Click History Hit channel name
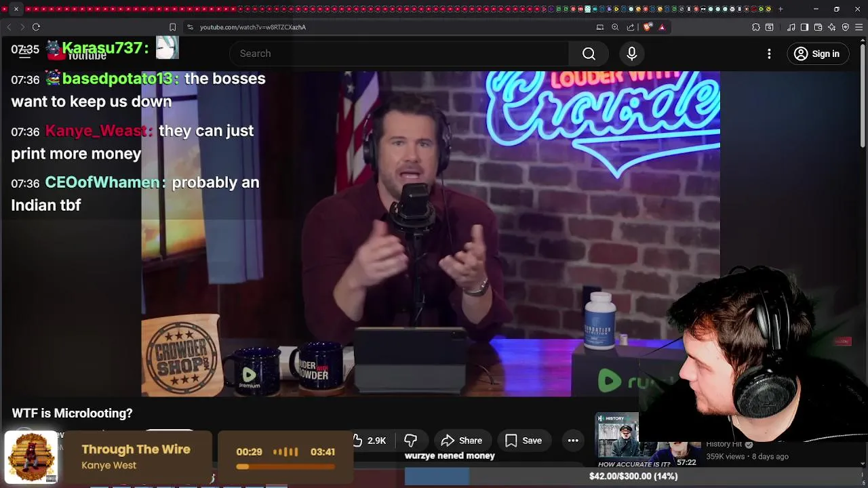 [724, 445]
